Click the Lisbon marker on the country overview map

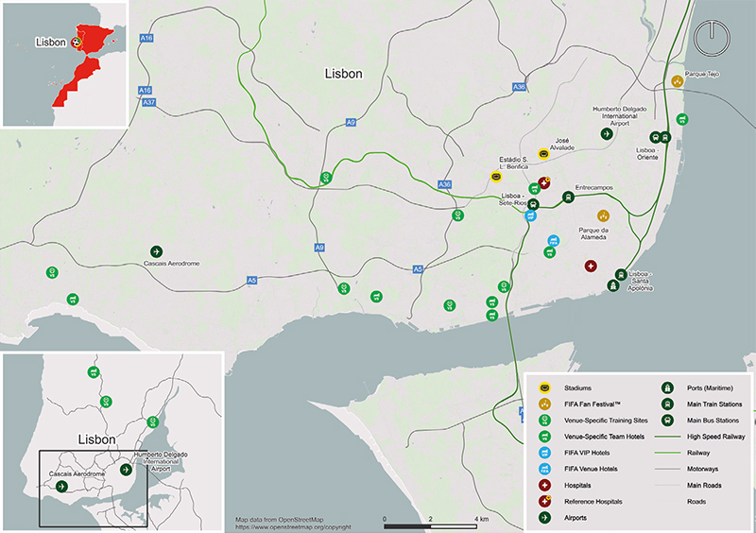76,43
